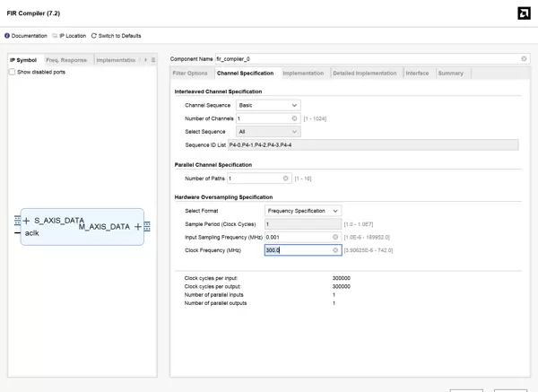Open the Channel Sequence dropdown

[268, 105]
